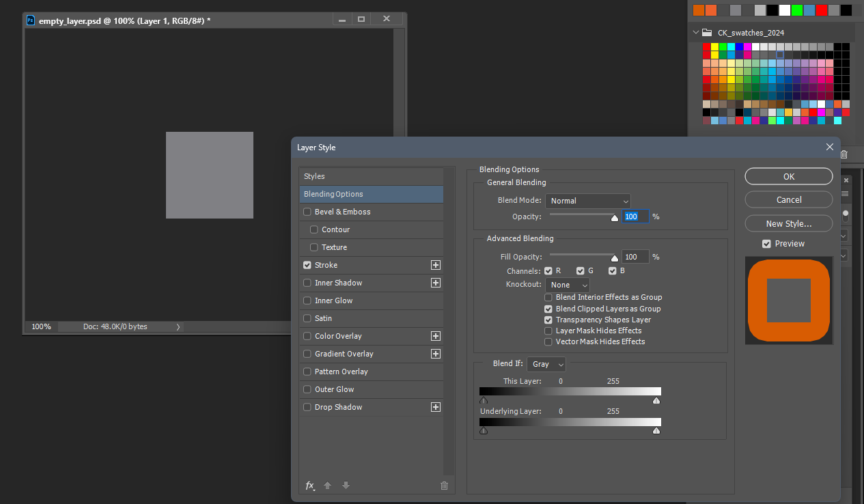This screenshot has height=504, width=864.
Task: Uncheck the Preview checkbox
Action: 766,243
